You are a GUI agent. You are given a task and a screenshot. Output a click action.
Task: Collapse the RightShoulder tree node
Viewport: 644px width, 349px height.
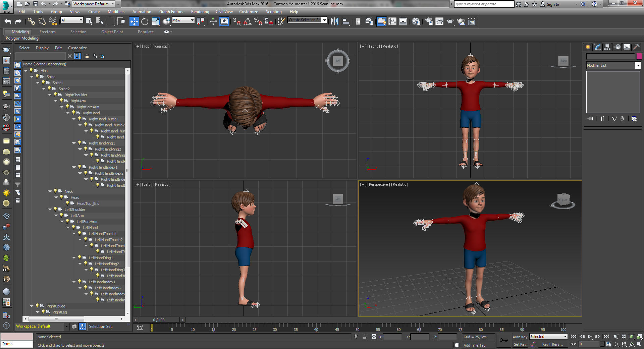pyautogui.click(x=50, y=95)
